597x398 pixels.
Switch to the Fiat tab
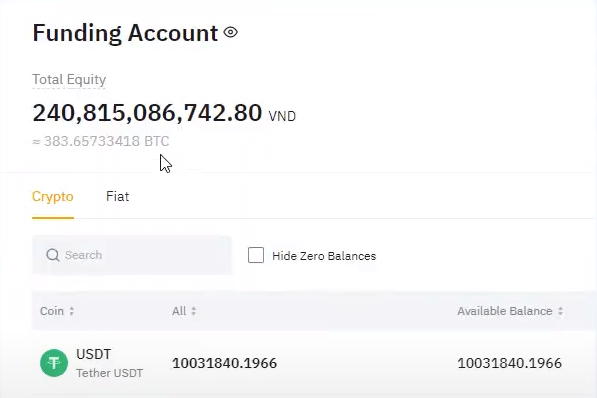(x=117, y=197)
